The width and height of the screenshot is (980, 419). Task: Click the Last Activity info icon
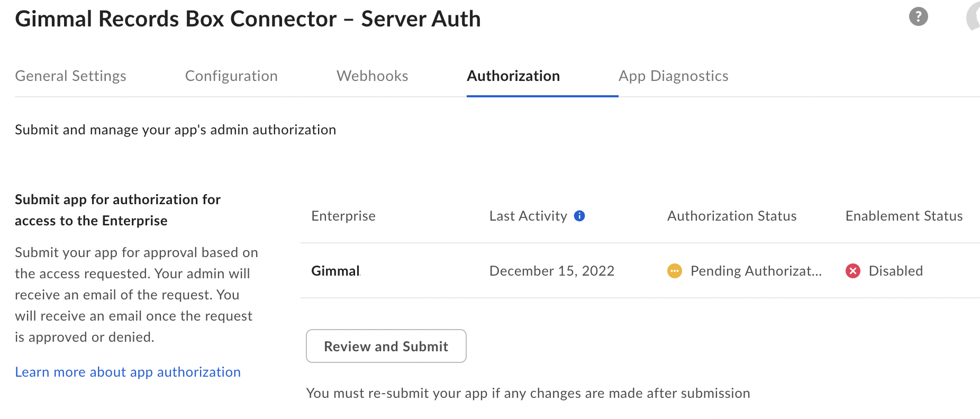tap(579, 216)
